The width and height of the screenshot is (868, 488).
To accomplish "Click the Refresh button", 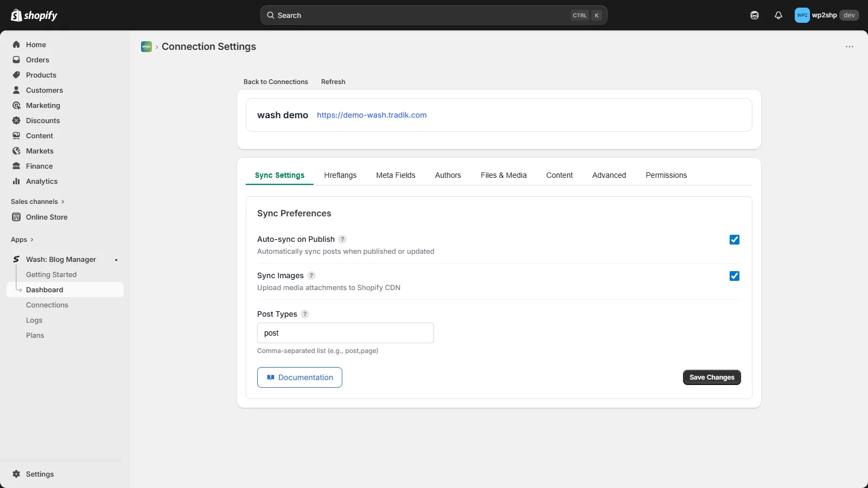I will point(333,82).
